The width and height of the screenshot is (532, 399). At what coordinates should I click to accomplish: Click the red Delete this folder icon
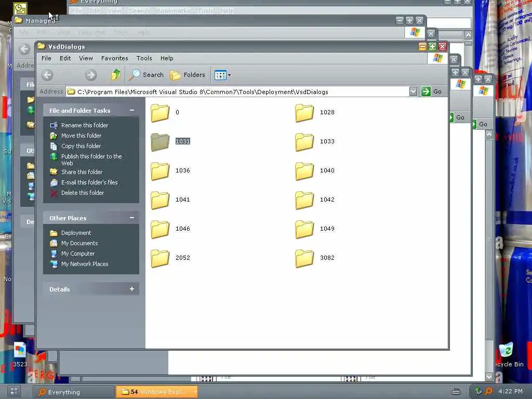point(54,193)
